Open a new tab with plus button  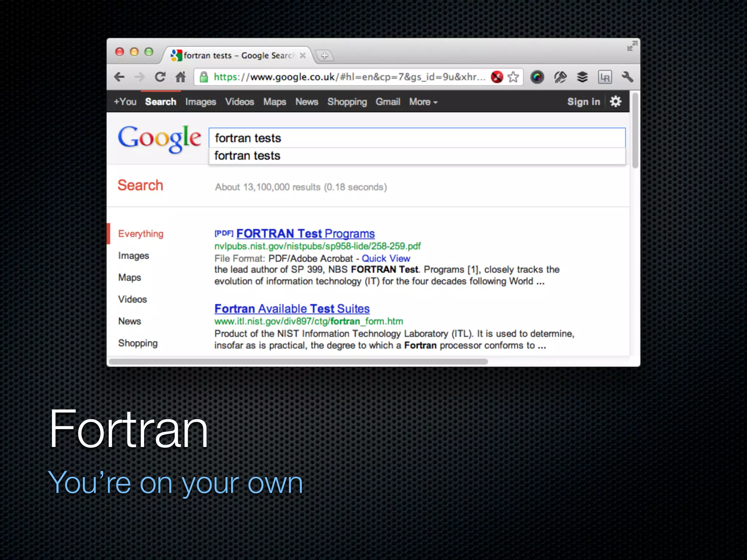324,55
